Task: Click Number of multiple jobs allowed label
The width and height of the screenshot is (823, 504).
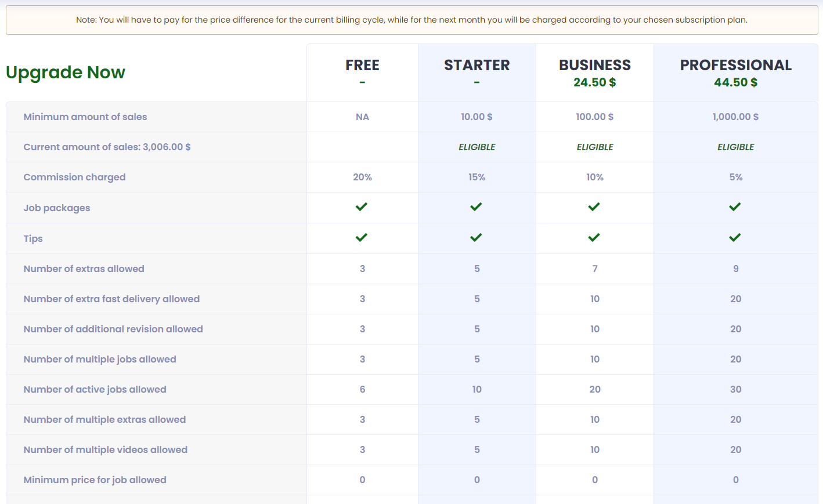Action: (x=100, y=360)
